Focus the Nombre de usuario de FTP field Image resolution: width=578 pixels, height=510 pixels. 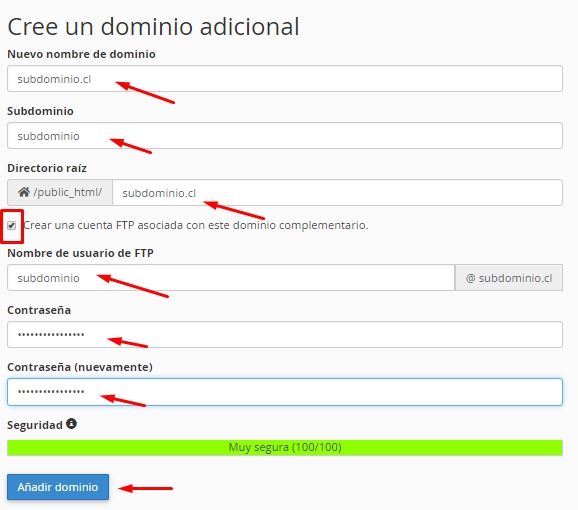coord(231,277)
